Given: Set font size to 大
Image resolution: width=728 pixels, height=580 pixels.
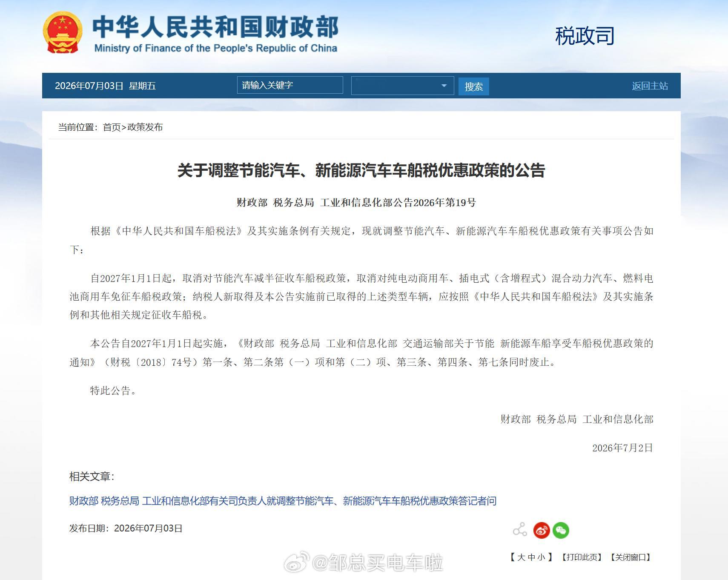Looking at the screenshot, I should click(x=521, y=557).
